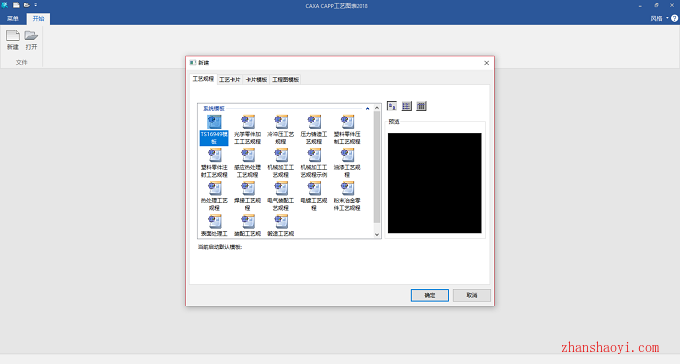
Task: Click template list scroll down arrow
Action: coord(376,234)
